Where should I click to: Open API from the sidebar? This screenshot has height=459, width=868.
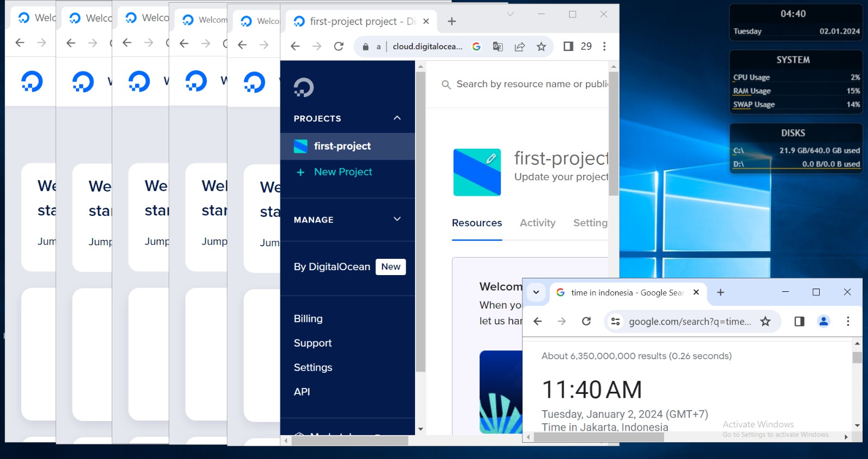pyautogui.click(x=302, y=392)
